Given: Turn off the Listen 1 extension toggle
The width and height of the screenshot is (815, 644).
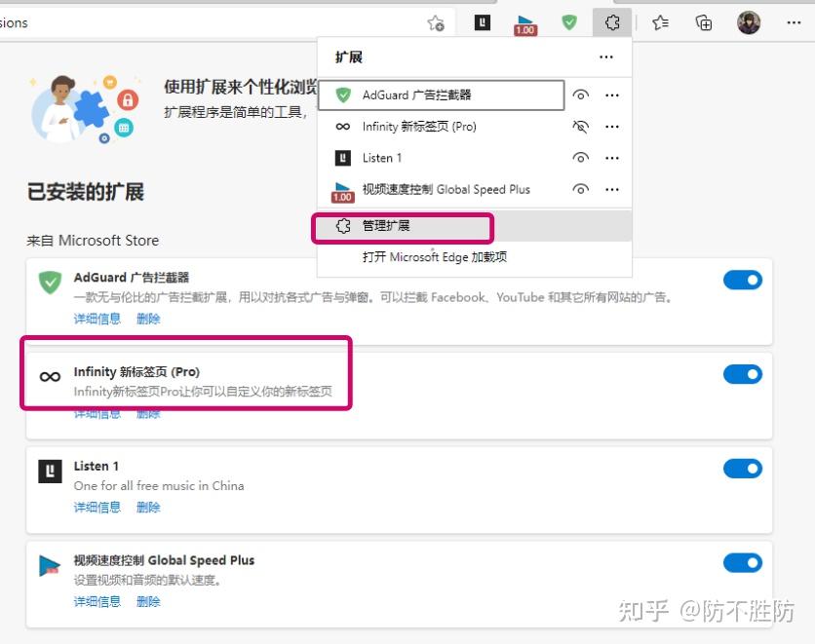Looking at the screenshot, I should 743,468.
